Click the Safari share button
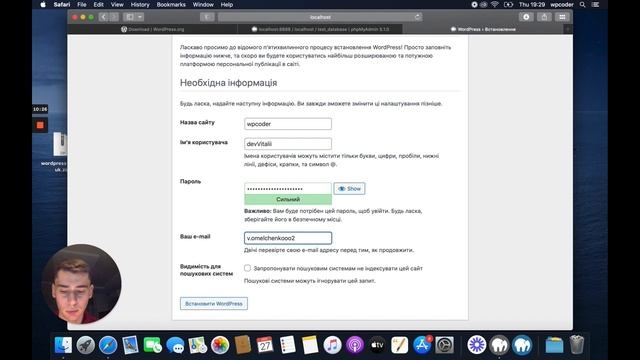The width and height of the screenshot is (640, 360). click(x=544, y=17)
